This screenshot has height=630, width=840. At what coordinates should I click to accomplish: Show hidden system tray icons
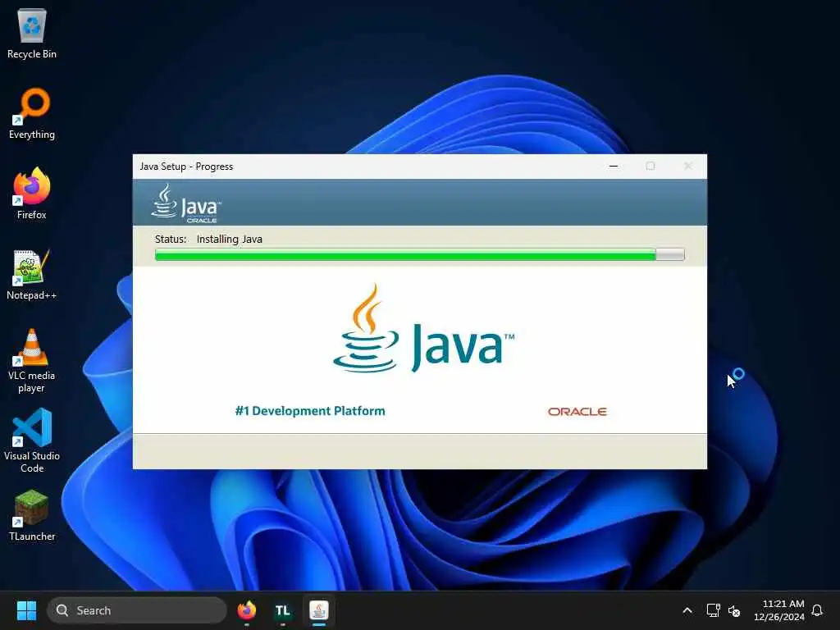click(x=687, y=610)
